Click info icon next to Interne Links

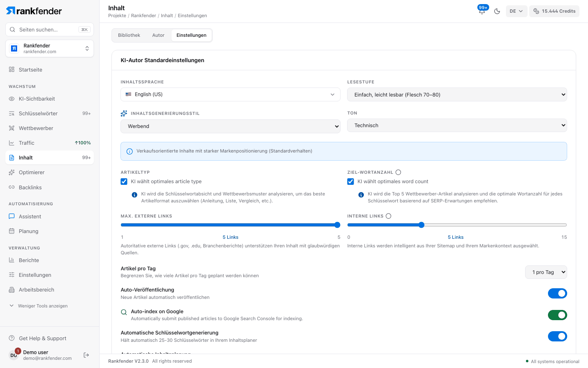coord(388,216)
